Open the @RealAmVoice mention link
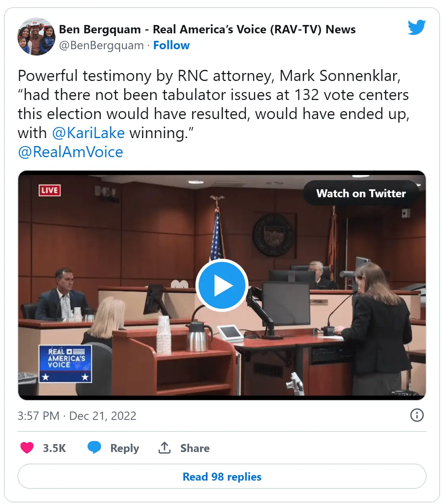Image resolution: width=444 pixels, height=504 pixels. coord(71,152)
